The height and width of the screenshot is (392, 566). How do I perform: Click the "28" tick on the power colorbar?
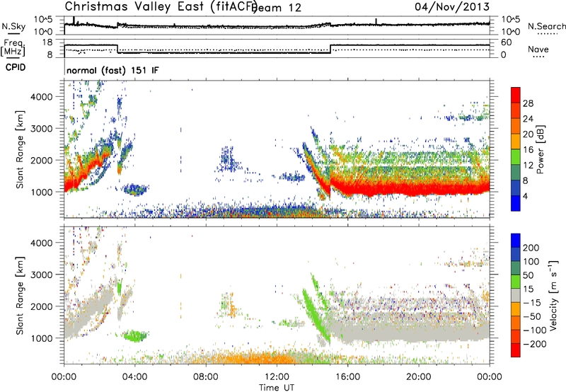point(528,103)
